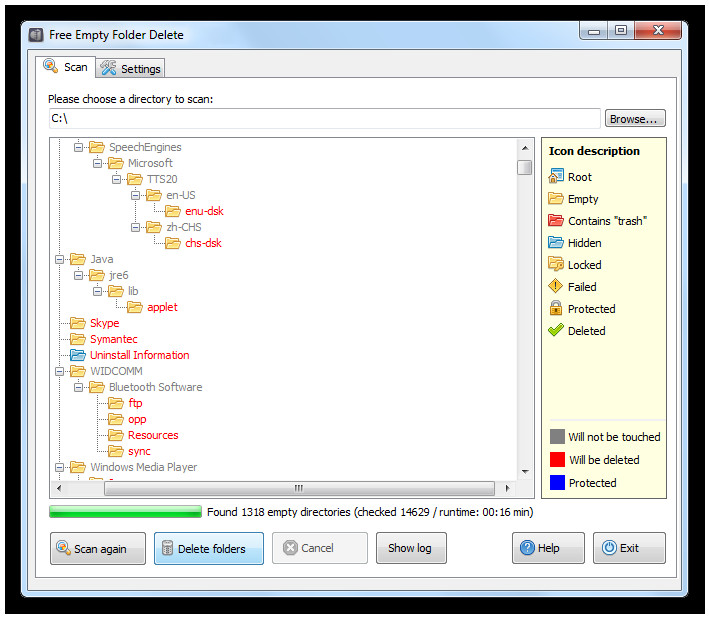Click the folder icon beside applet

pyautogui.click(x=135, y=307)
